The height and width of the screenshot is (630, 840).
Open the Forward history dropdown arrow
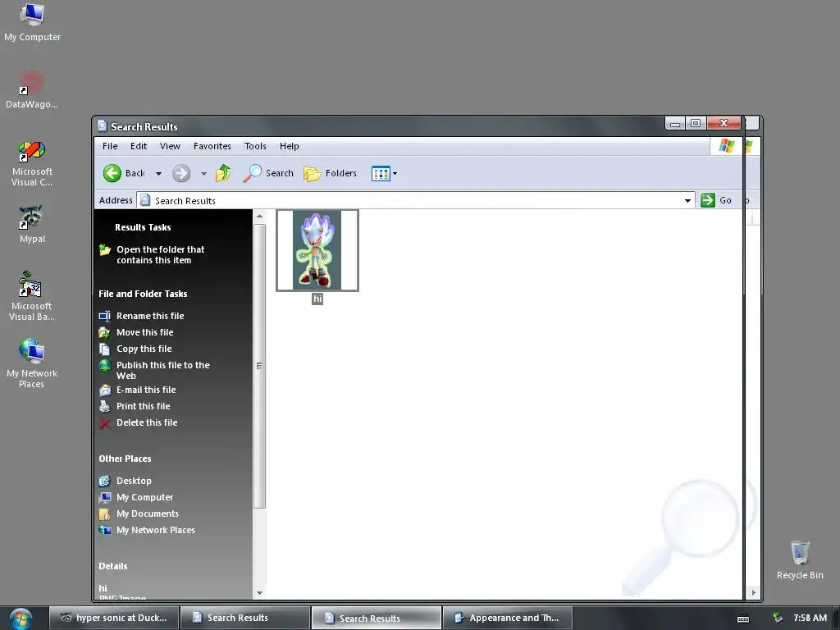[x=203, y=174]
